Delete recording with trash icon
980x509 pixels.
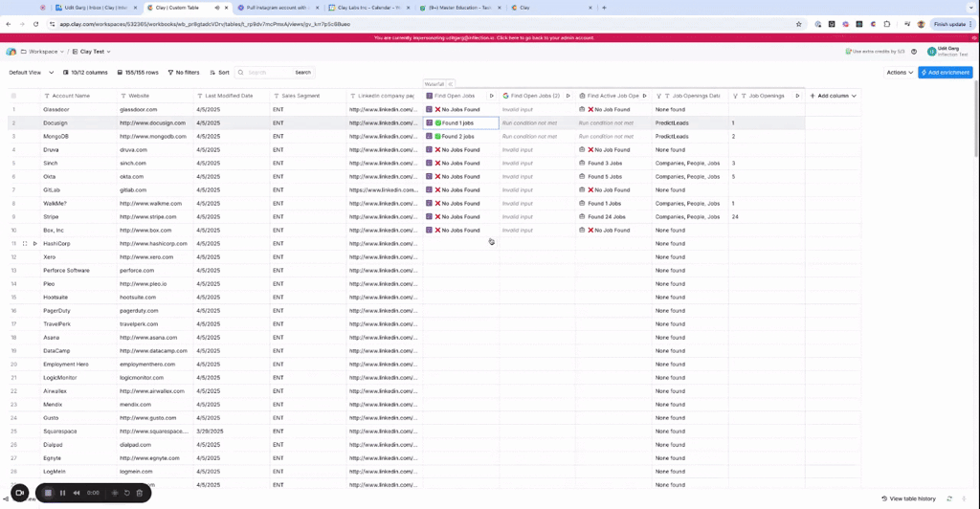tap(140, 493)
